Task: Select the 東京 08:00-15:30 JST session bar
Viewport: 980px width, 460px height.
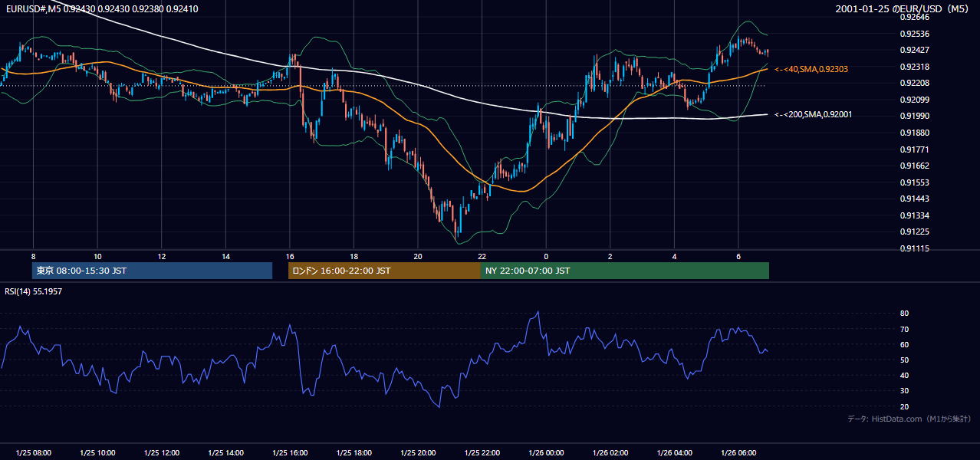Action: click(153, 271)
